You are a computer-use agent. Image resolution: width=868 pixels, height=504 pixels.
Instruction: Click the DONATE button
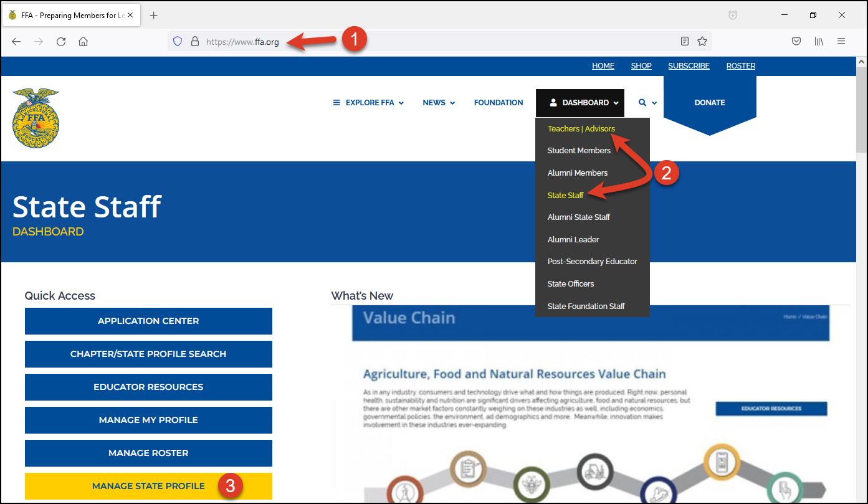pyautogui.click(x=710, y=102)
